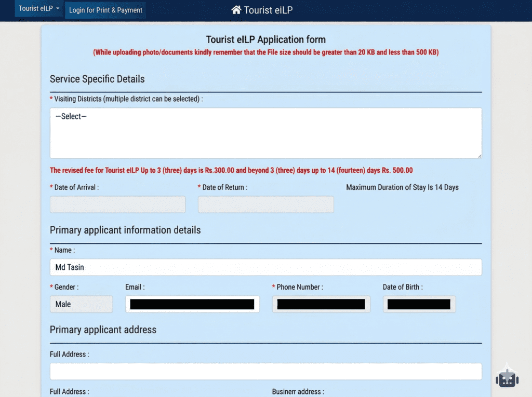Viewport: 532px width, 397px height.
Task: Click the Tourist eILP header title
Action: 268,10
